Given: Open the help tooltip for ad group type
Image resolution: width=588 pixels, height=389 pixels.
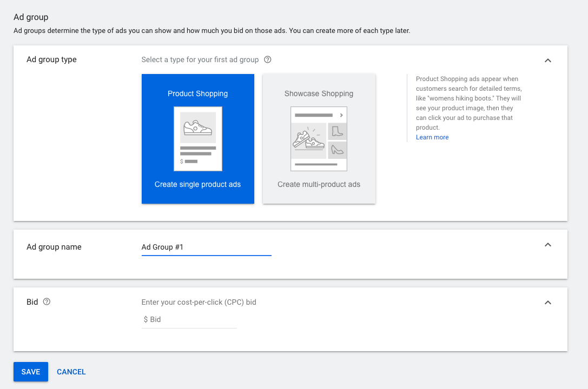Looking at the screenshot, I should pyautogui.click(x=267, y=59).
